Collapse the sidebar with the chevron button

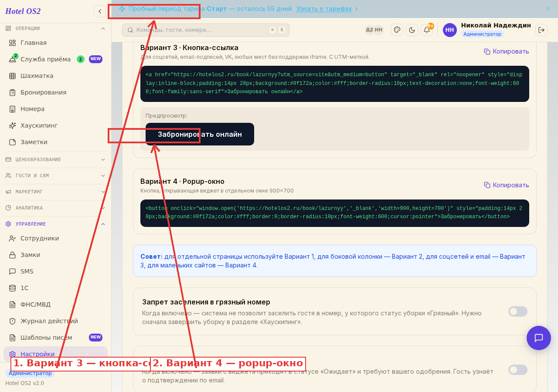(100, 11)
